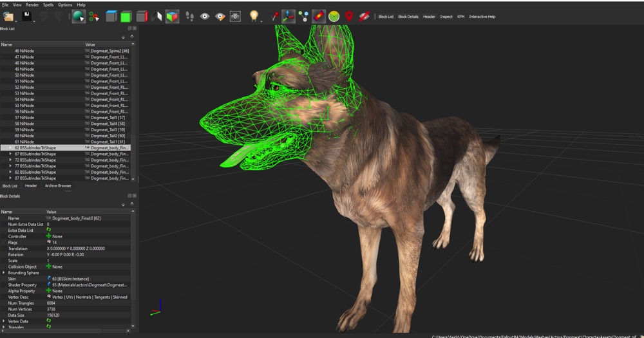Select the 57 NiNode Dogmeat_Tail5 row
The height and width of the screenshot is (338, 644).
(65, 117)
